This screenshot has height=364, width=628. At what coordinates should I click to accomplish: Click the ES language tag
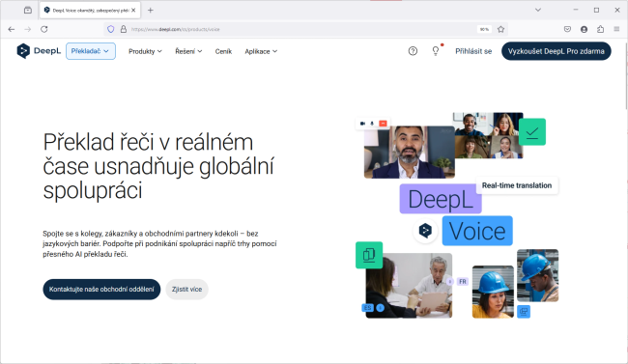click(x=367, y=308)
